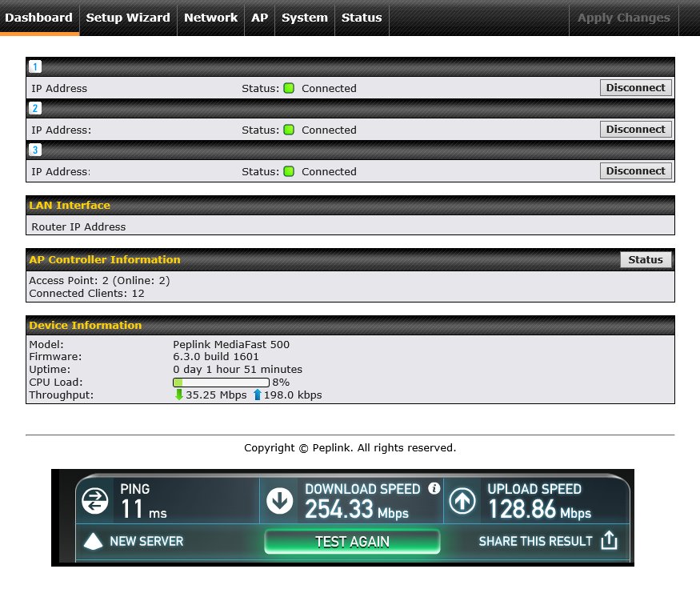The height and width of the screenshot is (589, 700).
Task: Click 11 ms ping result
Action: (x=143, y=509)
